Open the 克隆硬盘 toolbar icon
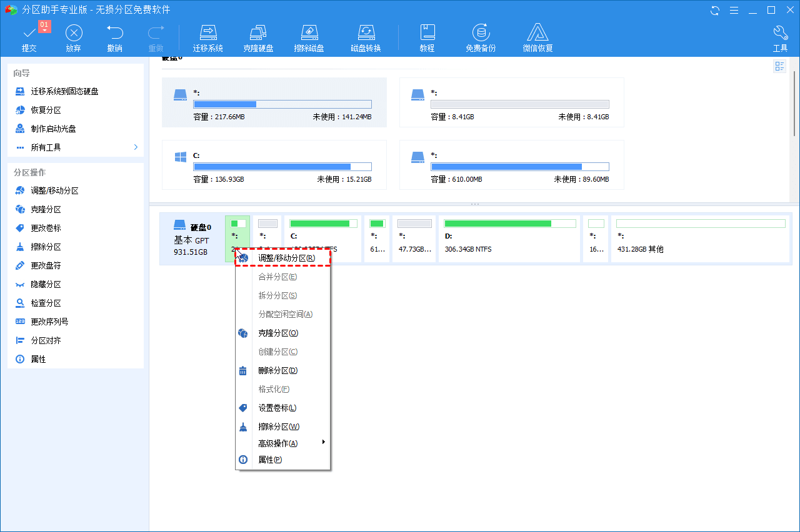This screenshot has height=532, width=800. [x=258, y=38]
